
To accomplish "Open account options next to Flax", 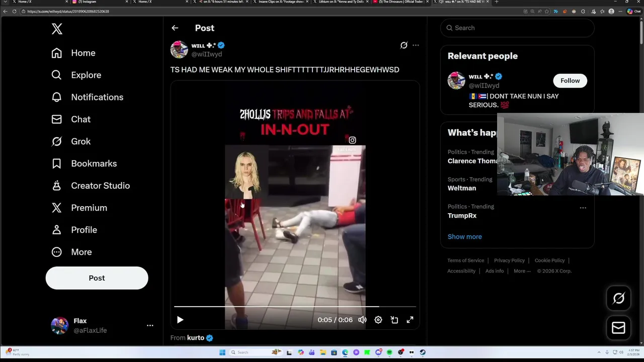I will (x=150, y=325).
